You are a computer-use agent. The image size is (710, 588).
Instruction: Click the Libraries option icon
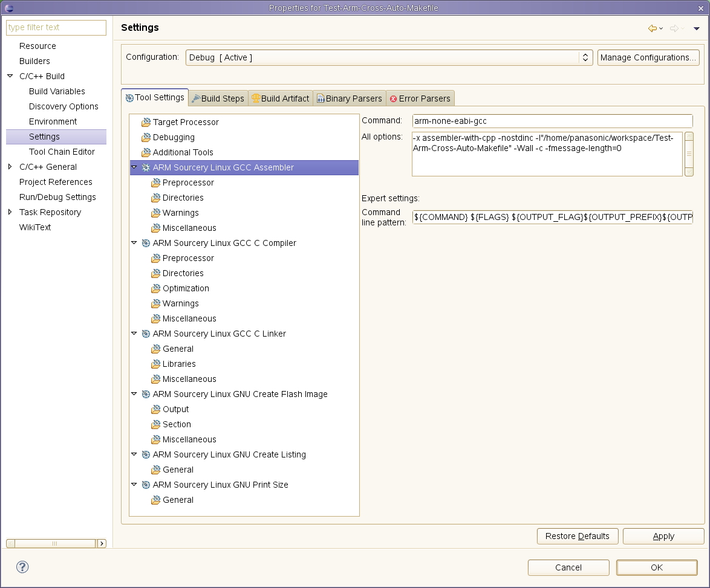[156, 364]
